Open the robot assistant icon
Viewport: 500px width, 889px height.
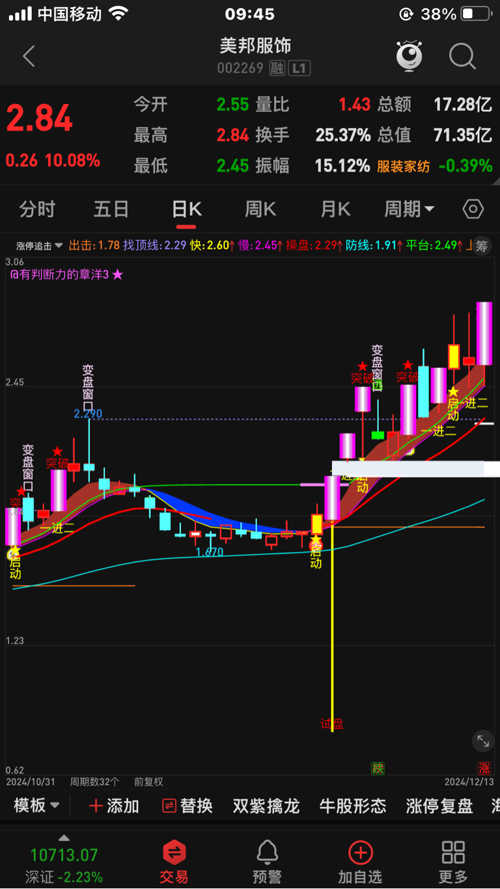410,56
